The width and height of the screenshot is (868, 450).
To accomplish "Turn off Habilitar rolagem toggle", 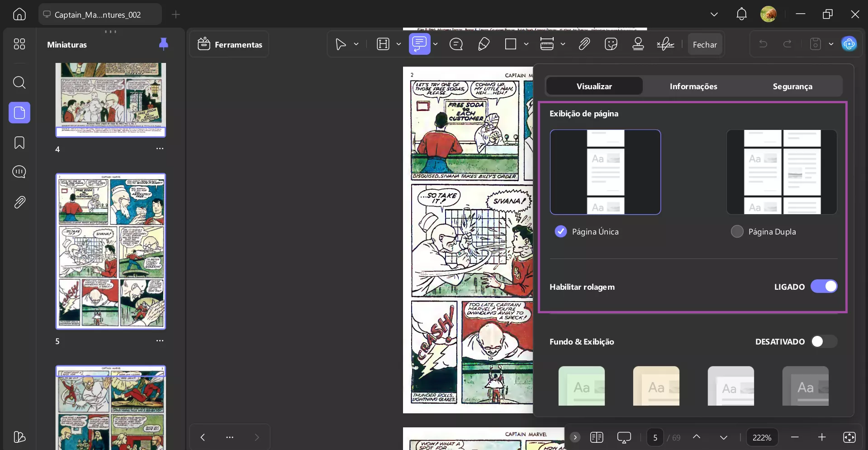I will [824, 287].
